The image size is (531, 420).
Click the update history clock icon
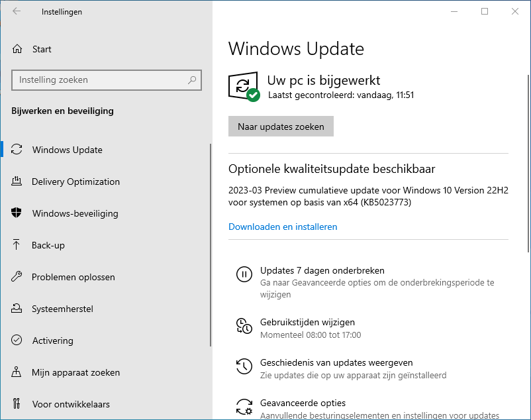coord(244,366)
